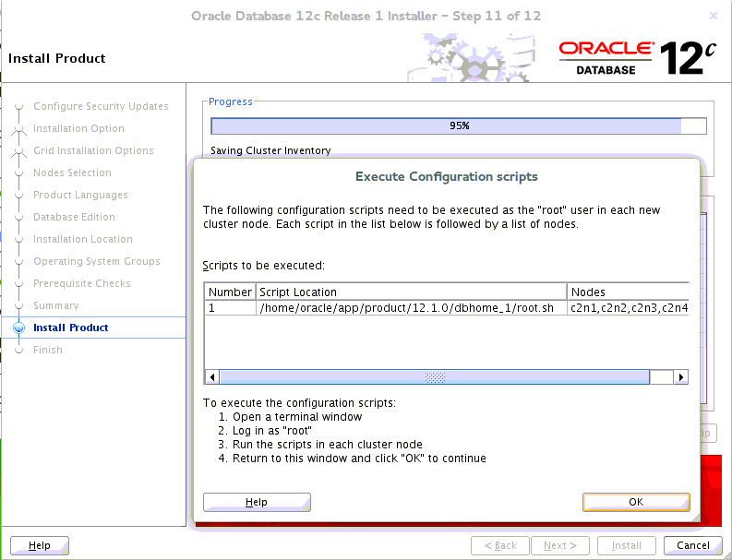Screen dimensions: 732x560
Task: Click the Finish step bullet icon
Action: point(19,350)
